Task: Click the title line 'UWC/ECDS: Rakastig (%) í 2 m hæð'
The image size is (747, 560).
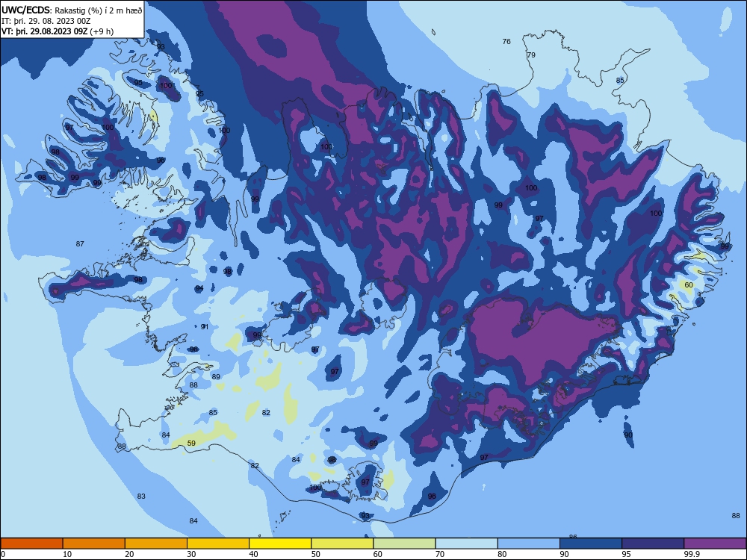Action: click(x=72, y=10)
